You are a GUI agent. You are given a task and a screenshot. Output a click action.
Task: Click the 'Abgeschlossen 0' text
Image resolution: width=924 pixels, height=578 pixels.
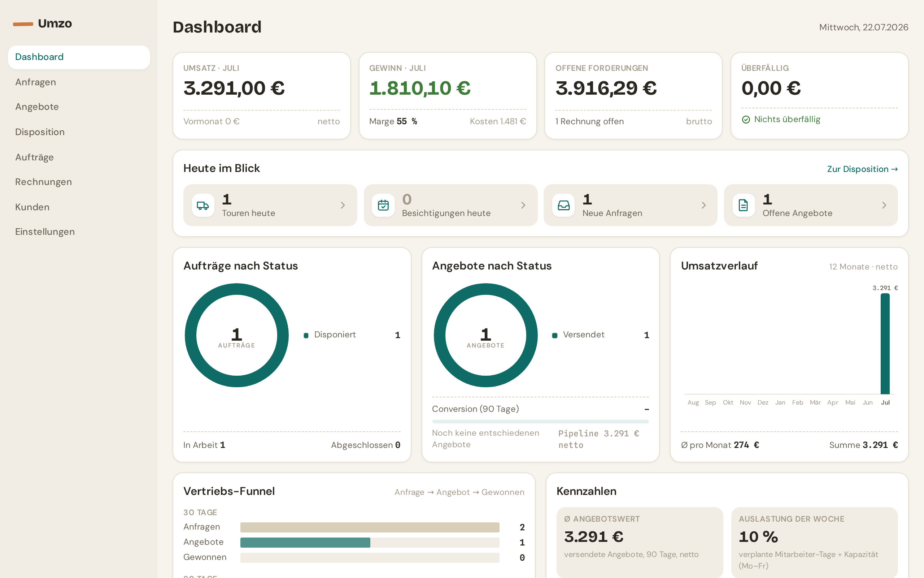pos(366,445)
